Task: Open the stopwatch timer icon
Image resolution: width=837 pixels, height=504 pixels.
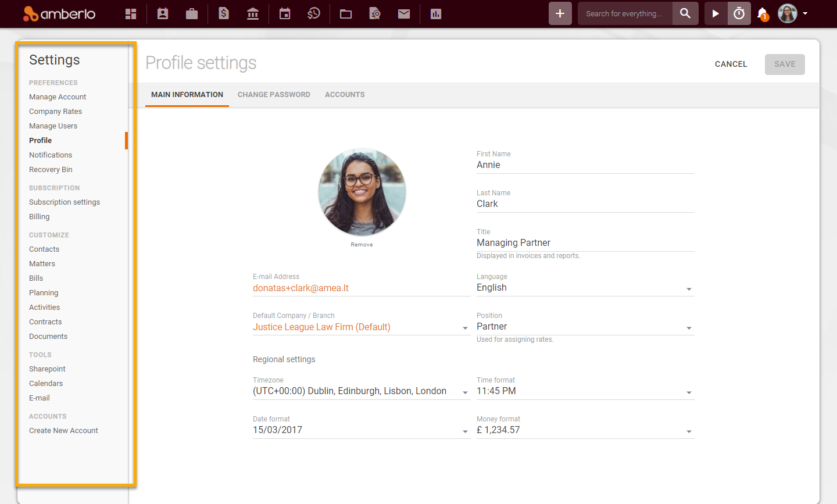Action: click(739, 13)
